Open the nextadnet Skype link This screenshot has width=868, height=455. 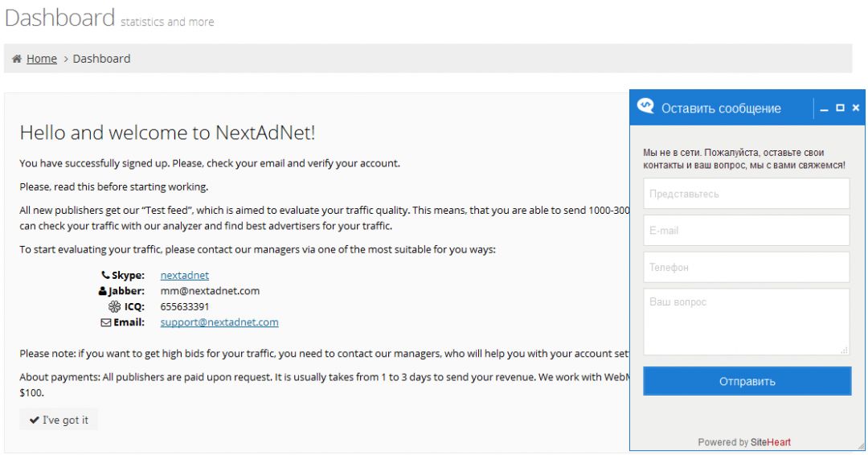click(184, 275)
